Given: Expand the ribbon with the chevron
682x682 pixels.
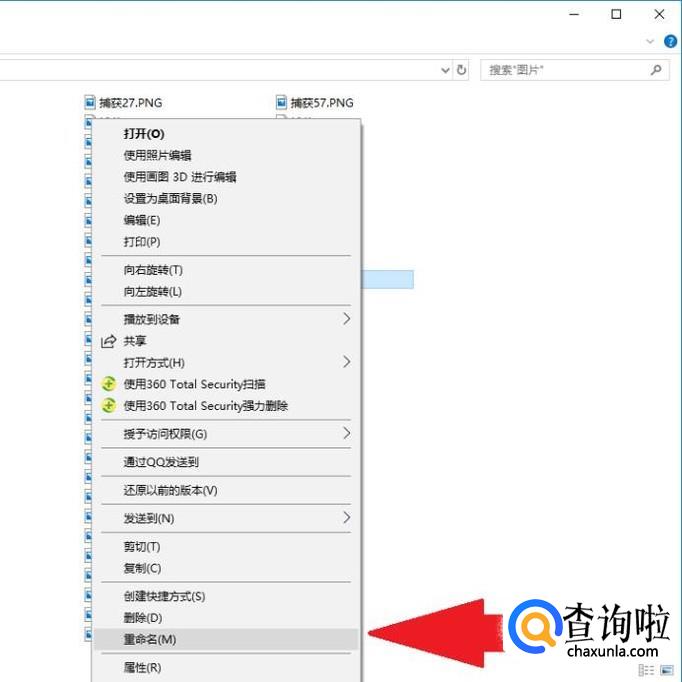Looking at the screenshot, I should click(650, 42).
